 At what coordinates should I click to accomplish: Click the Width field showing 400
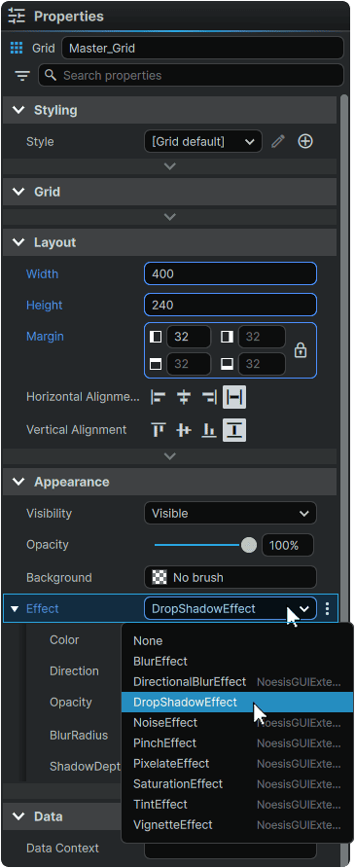coord(231,274)
